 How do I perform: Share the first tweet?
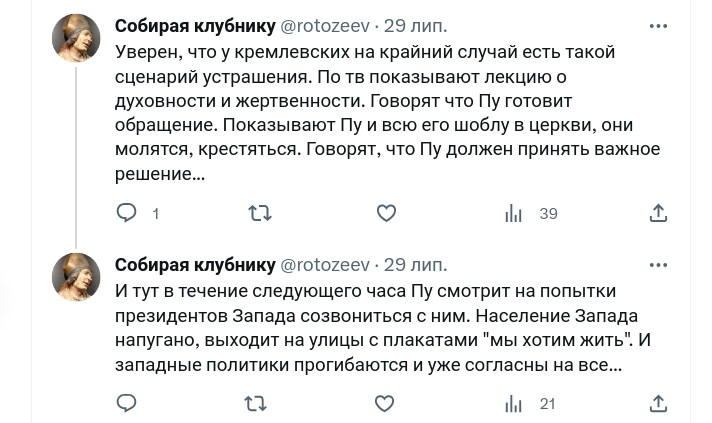tap(658, 213)
